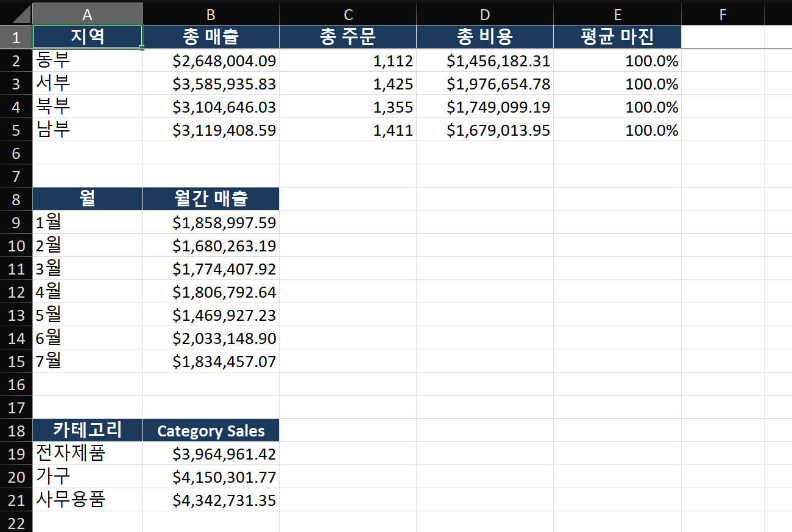Select the 사무용품 category cell

(87, 500)
